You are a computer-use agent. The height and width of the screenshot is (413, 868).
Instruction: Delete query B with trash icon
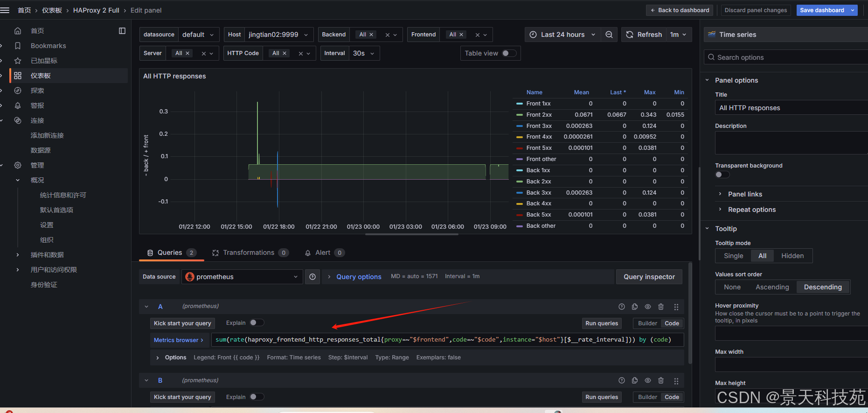coord(661,381)
